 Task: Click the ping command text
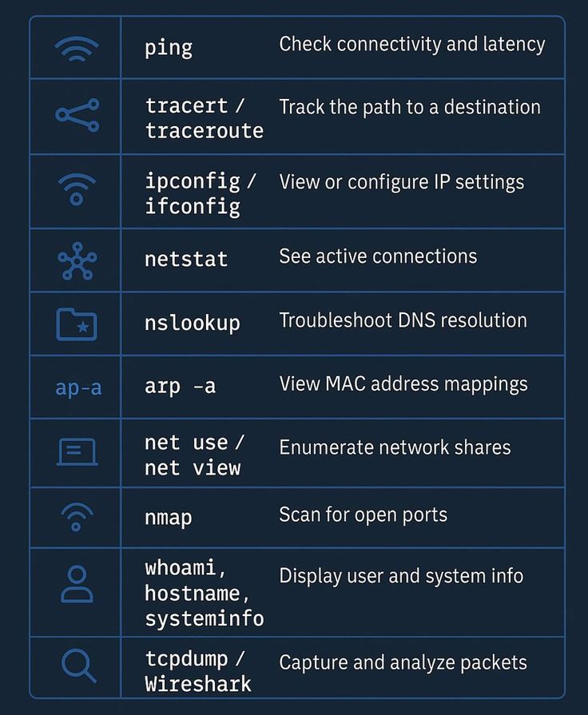click(169, 47)
